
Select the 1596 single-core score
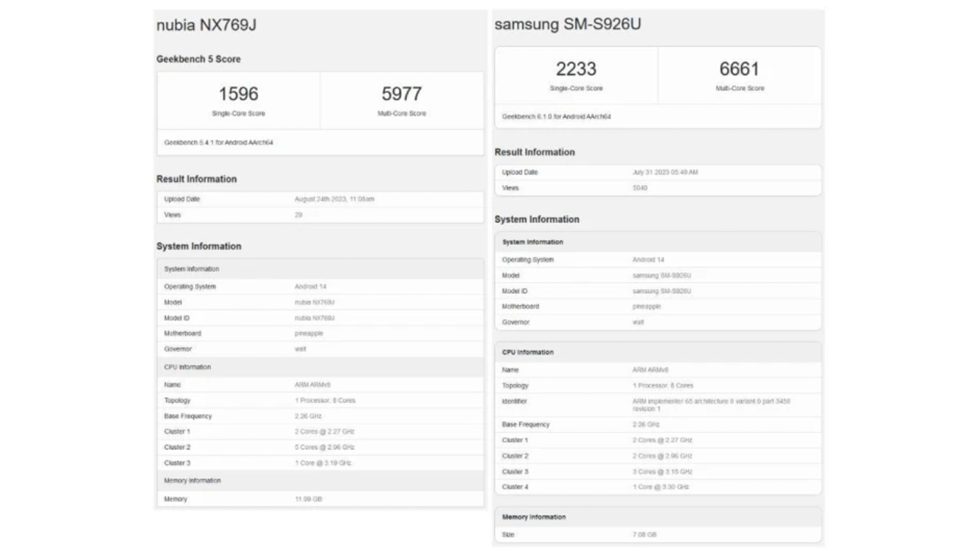[x=238, y=94]
